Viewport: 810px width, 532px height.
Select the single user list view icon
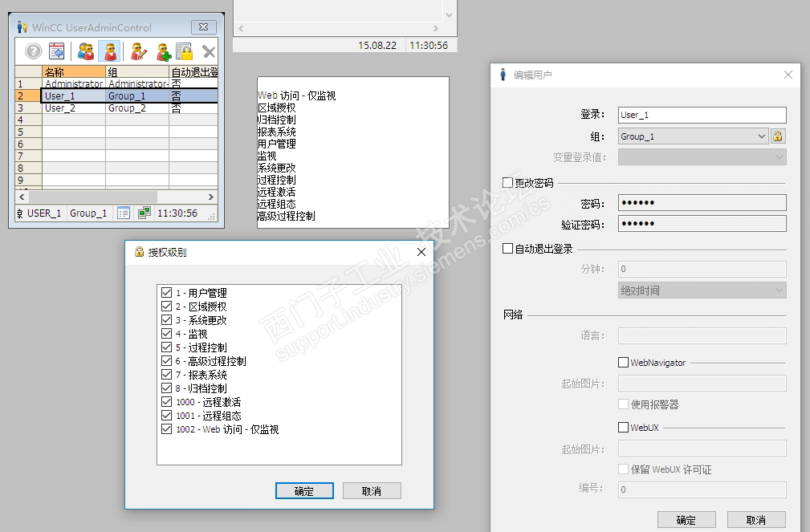pyautogui.click(x=109, y=51)
